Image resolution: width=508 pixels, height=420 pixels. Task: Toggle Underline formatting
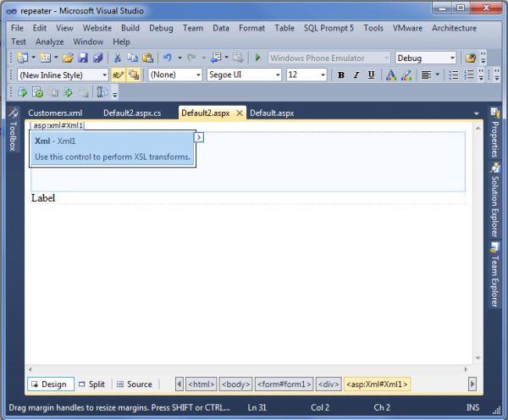372,75
